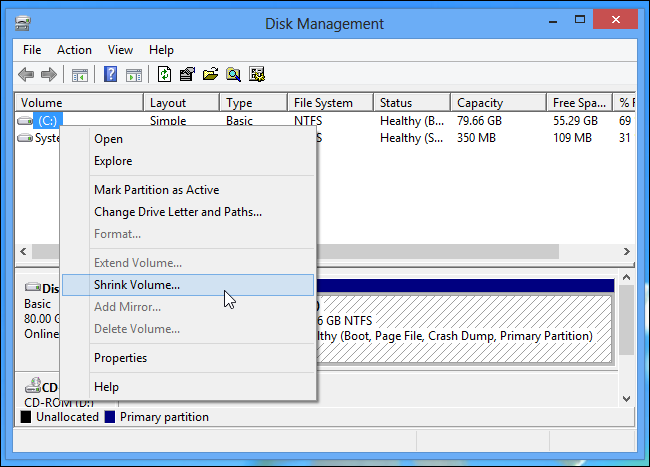Viewport: 650px width, 467px height.
Task: Click the blue Primary partition legend swatch
Action: (110, 417)
